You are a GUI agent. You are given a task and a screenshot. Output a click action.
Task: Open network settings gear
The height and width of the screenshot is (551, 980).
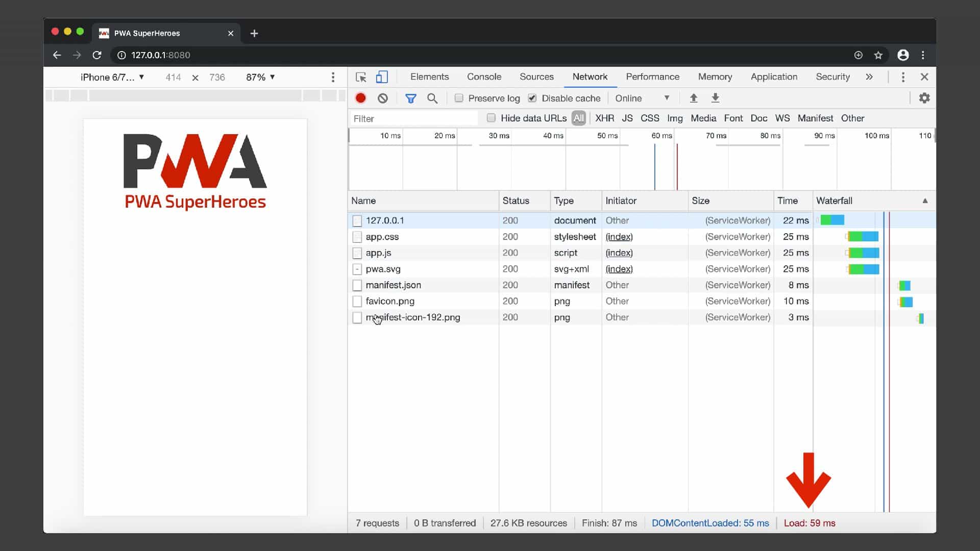click(924, 98)
